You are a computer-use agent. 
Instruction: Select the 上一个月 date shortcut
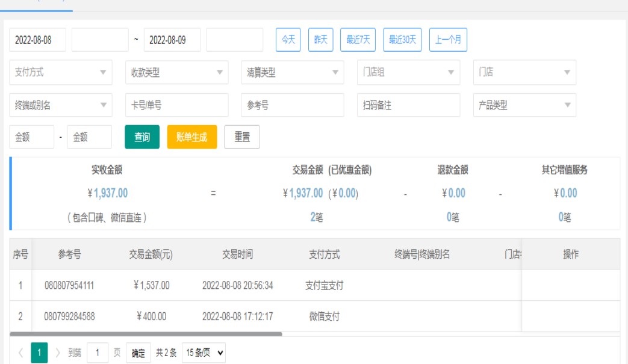[448, 40]
